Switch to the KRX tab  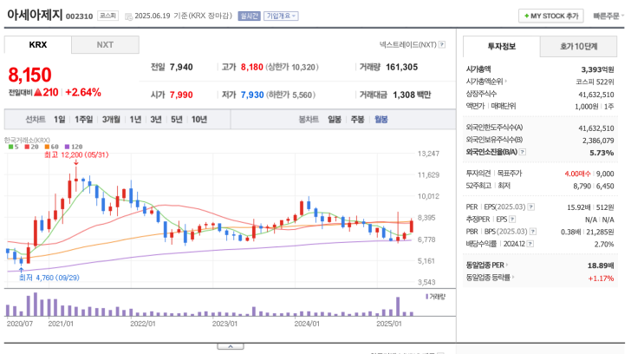click(x=38, y=45)
